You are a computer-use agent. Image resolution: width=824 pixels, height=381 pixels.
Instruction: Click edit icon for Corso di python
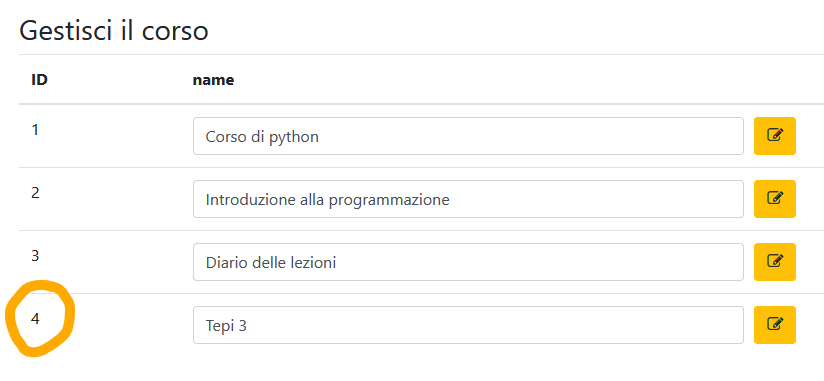coord(775,136)
